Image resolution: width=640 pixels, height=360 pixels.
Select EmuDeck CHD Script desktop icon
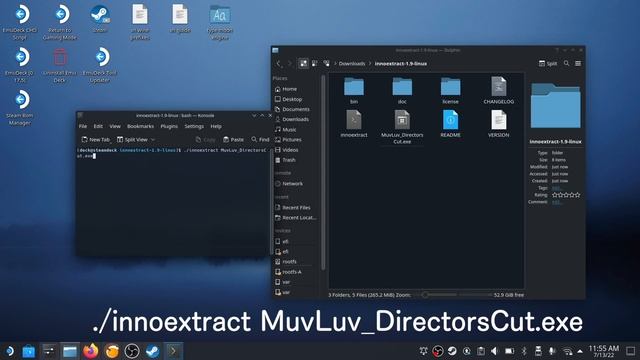20,22
